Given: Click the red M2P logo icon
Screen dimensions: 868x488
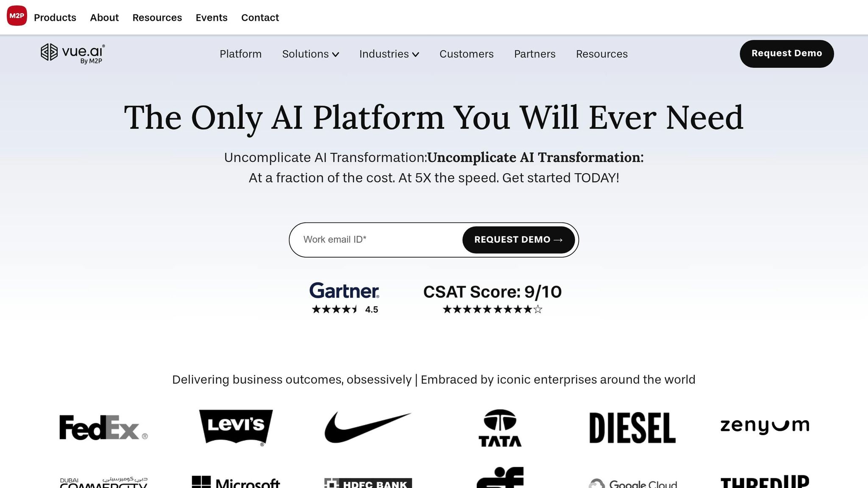Looking at the screenshot, I should pyautogui.click(x=17, y=16).
